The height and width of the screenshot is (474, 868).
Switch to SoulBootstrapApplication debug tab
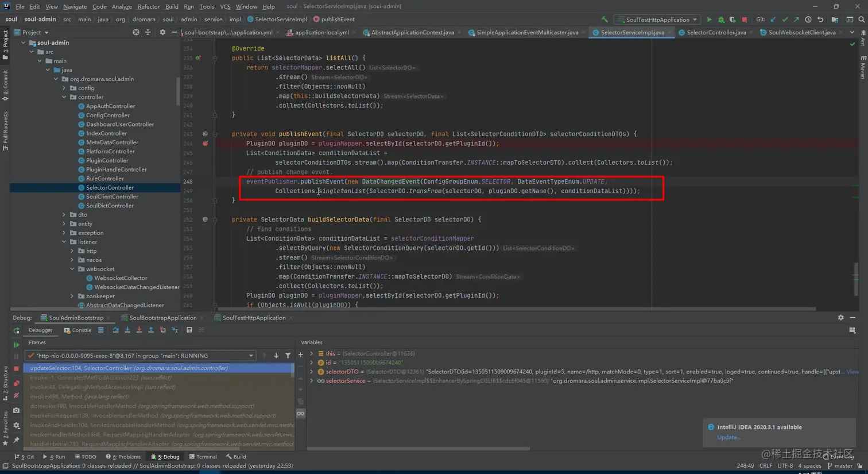click(162, 318)
